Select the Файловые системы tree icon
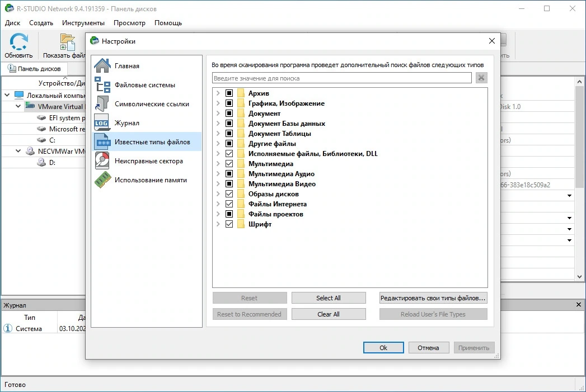This screenshot has width=586, height=392. point(102,85)
